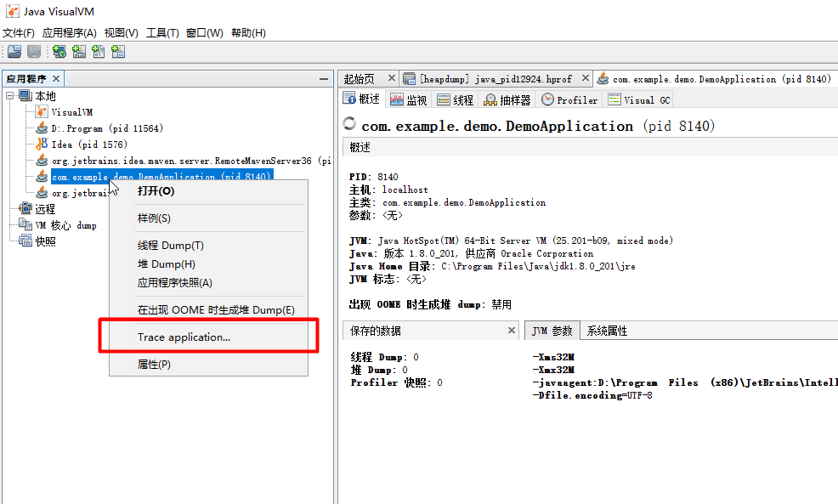Choose 打开(O) in context menu
Screen dimensions: 838x504
[x=208, y=190]
